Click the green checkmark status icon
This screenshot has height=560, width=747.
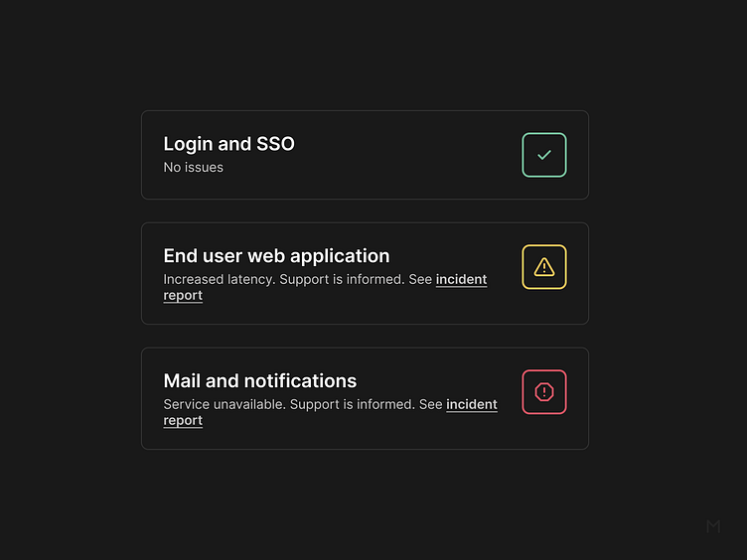click(x=544, y=155)
